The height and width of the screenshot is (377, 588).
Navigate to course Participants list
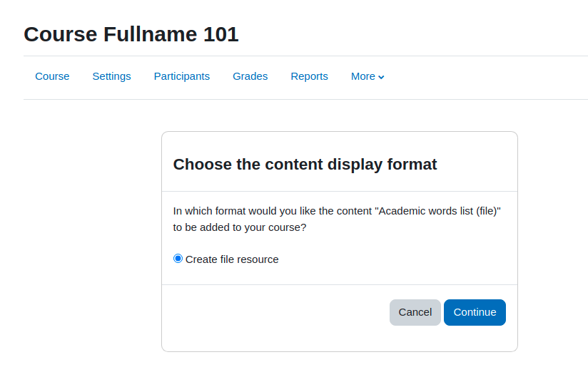pos(182,76)
